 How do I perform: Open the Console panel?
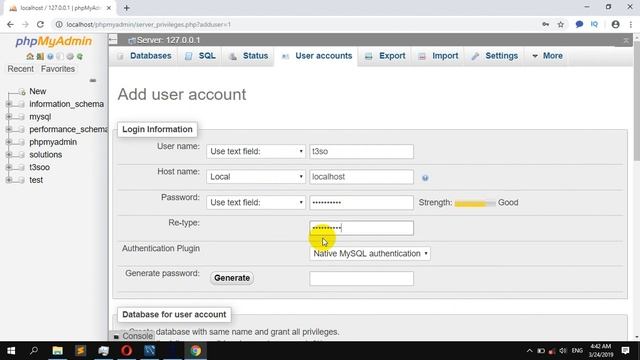(x=133, y=336)
